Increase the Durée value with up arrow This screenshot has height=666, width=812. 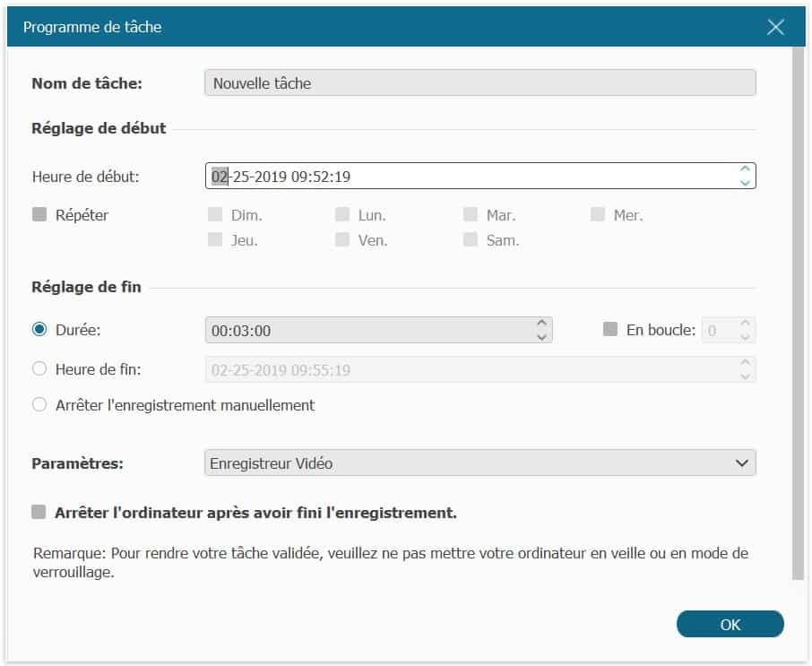pyautogui.click(x=541, y=324)
